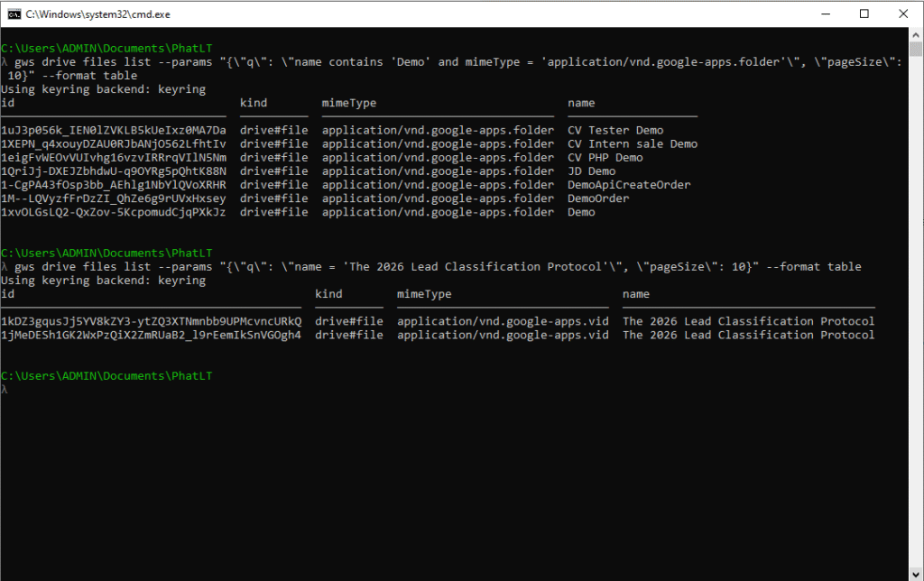Click the file ID starting with 1jMeDESh1
The image size is (924, 581).
[151, 335]
